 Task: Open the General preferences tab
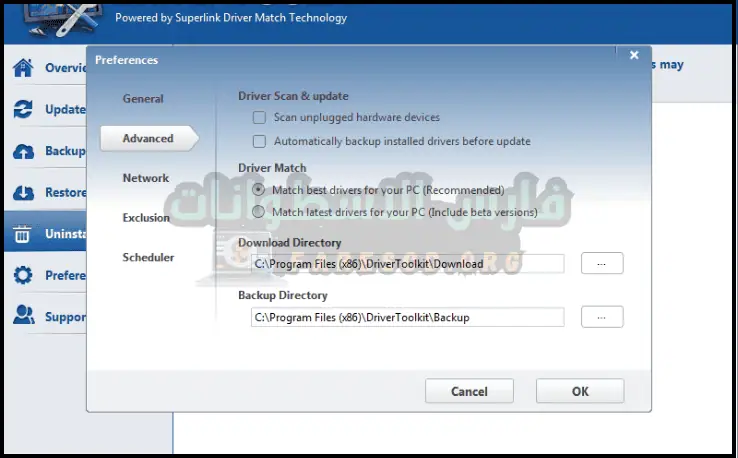coord(143,99)
